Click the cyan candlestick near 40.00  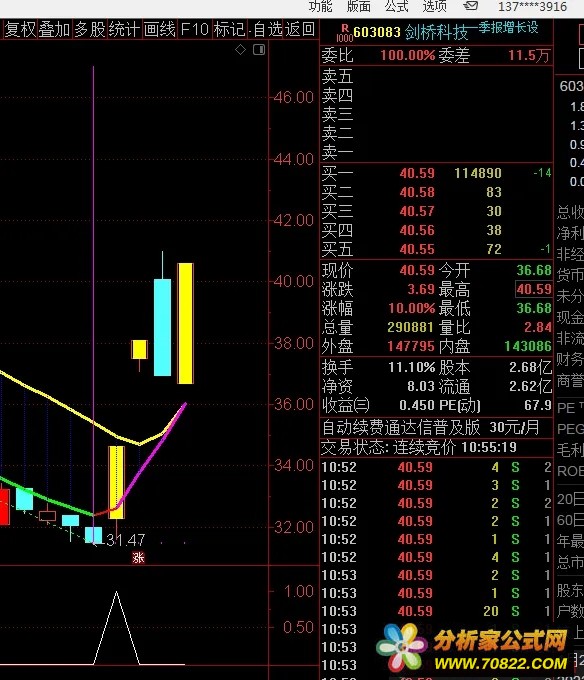[x=163, y=327]
